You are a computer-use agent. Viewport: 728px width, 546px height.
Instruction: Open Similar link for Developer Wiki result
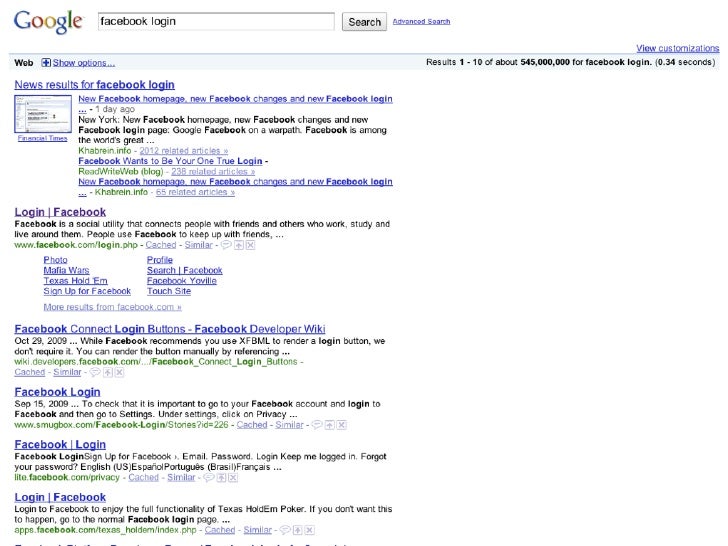(x=67, y=372)
